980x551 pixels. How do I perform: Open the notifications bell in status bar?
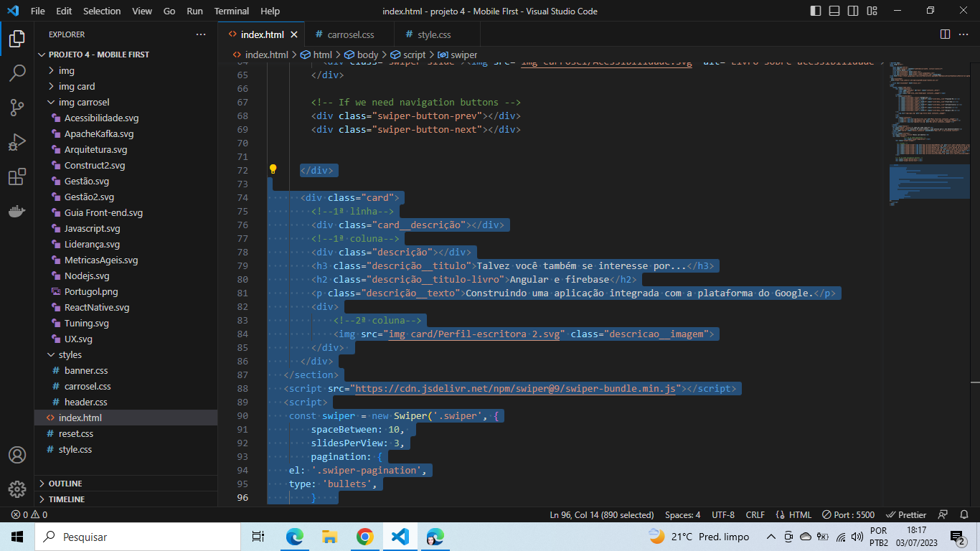(x=963, y=515)
